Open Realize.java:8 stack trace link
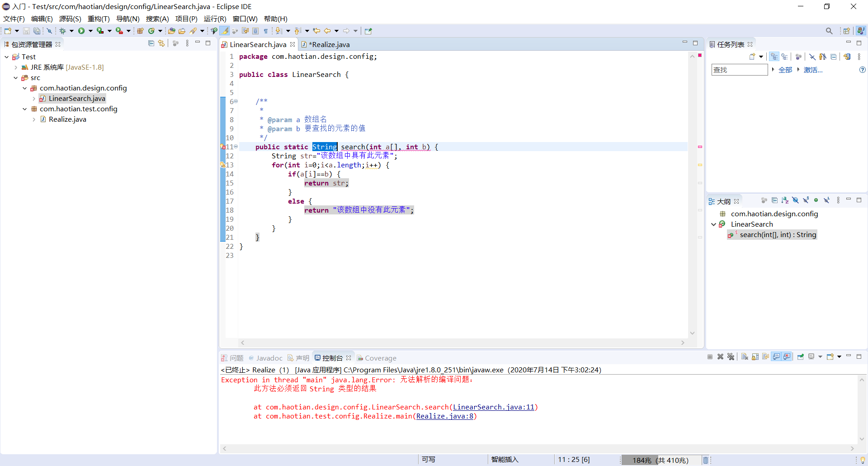 coord(445,416)
